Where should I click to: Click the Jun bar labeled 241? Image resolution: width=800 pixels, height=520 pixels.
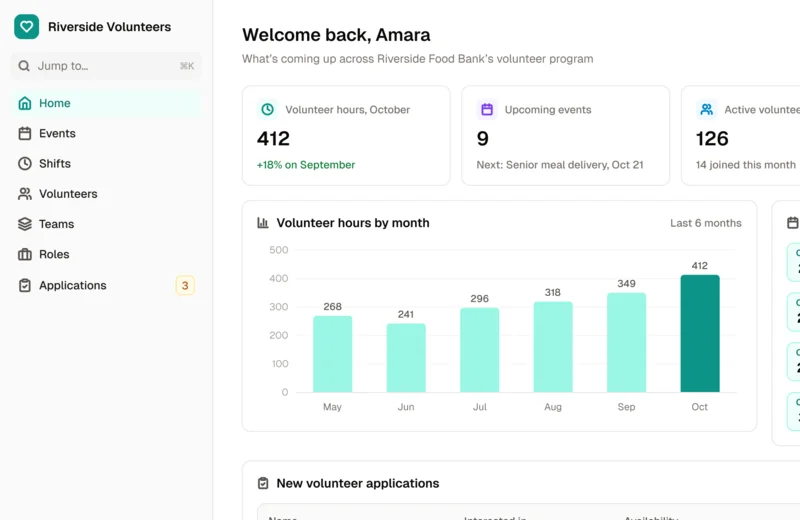pos(406,358)
